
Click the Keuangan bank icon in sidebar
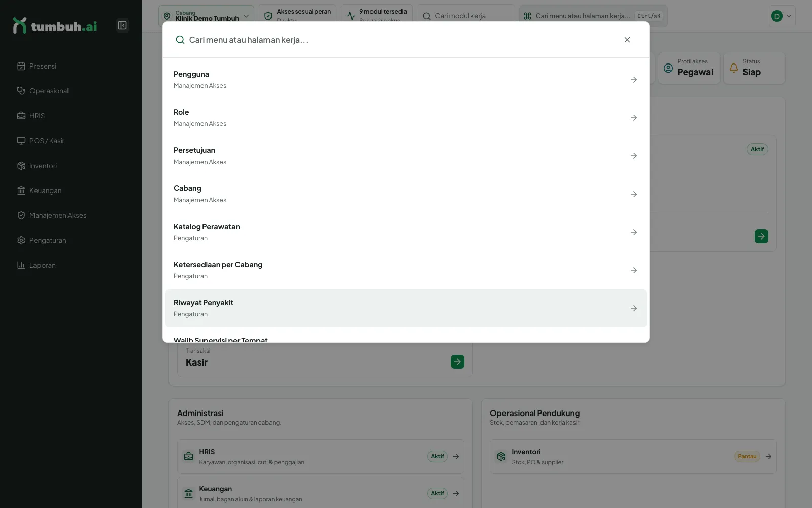tap(21, 190)
